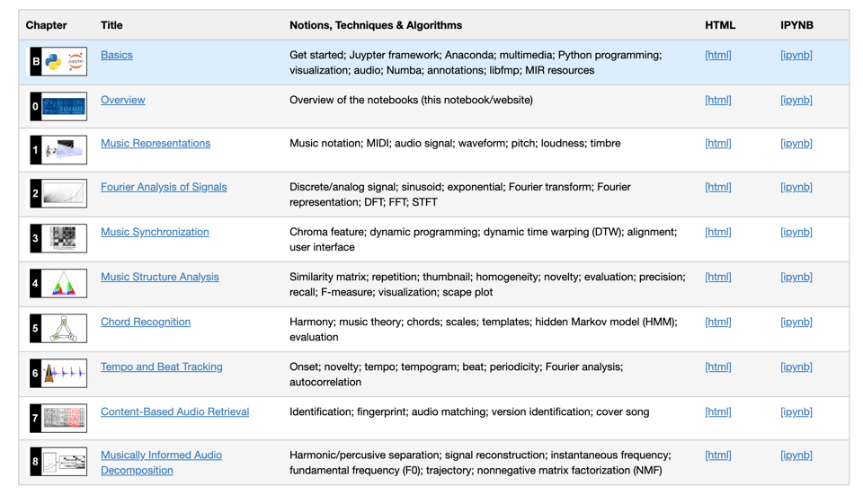Download the ipynb for Music Representations

[796, 143]
